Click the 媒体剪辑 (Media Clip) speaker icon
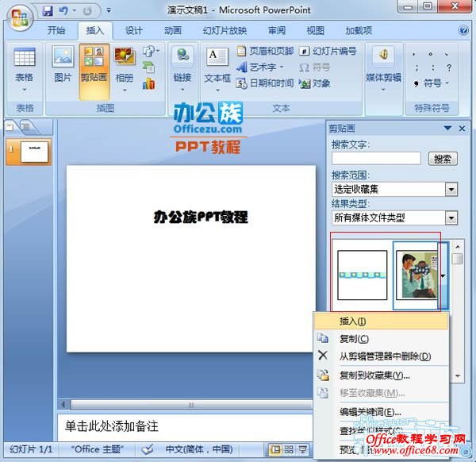Screen dimensions: 476x462 click(383, 57)
